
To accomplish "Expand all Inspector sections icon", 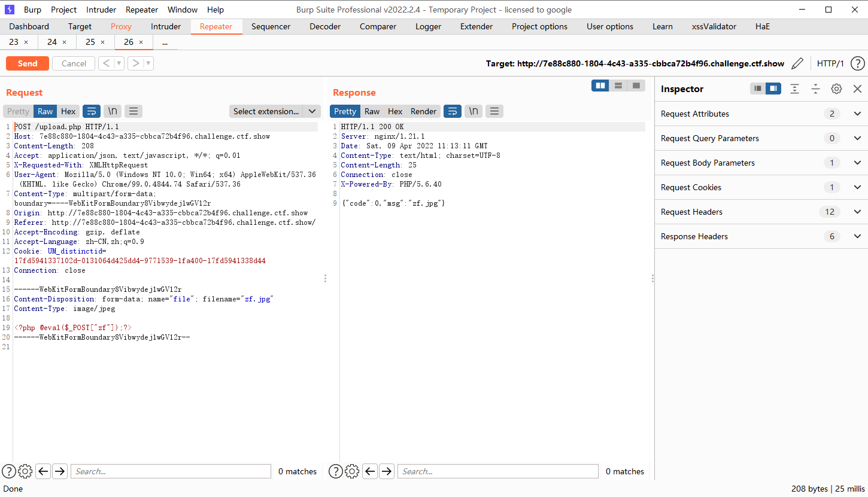I will [794, 89].
